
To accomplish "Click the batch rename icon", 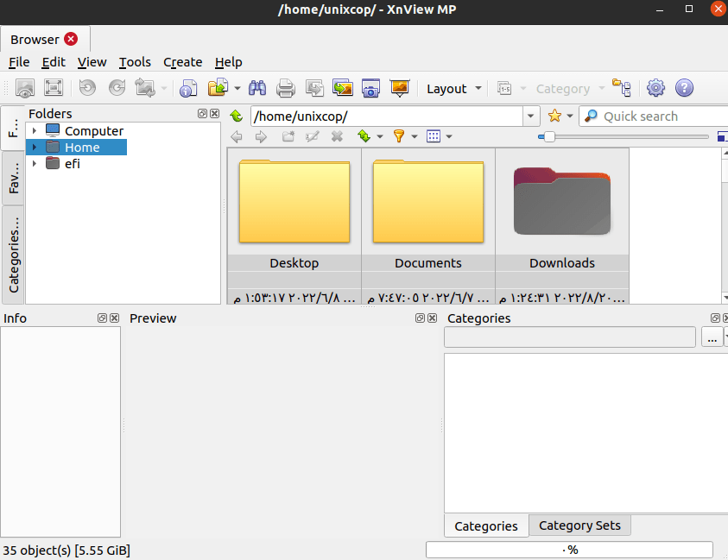I will [x=504, y=88].
